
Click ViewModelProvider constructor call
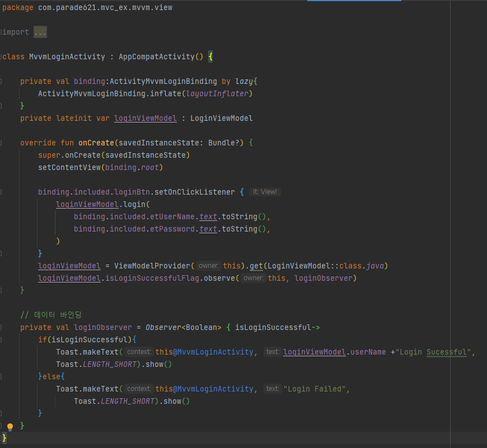[152, 266]
